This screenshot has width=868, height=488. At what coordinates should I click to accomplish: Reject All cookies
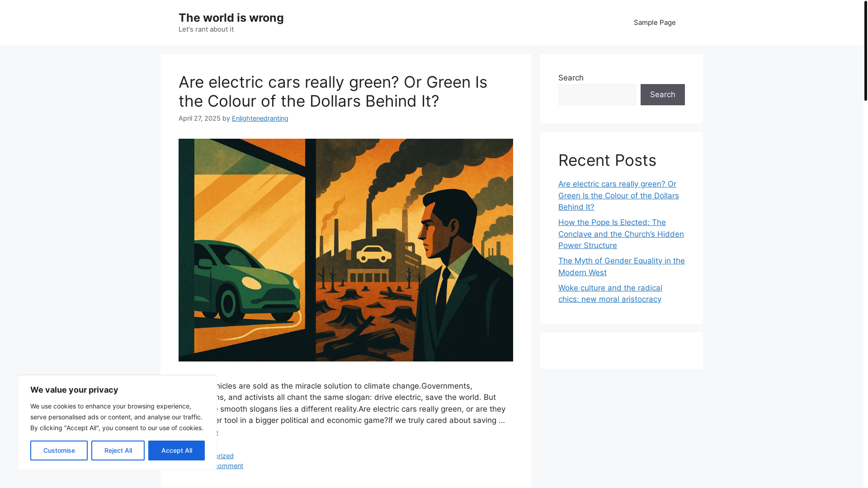118,450
